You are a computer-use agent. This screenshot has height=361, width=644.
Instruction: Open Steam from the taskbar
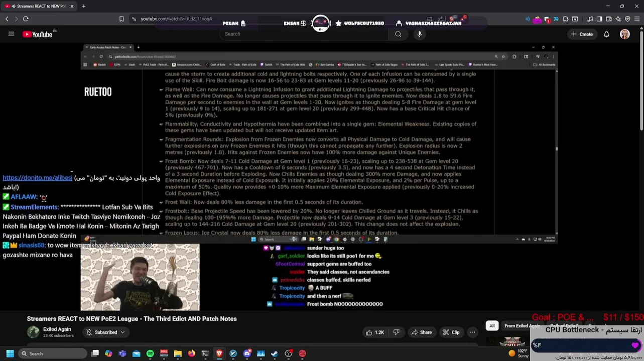point(274,354)
